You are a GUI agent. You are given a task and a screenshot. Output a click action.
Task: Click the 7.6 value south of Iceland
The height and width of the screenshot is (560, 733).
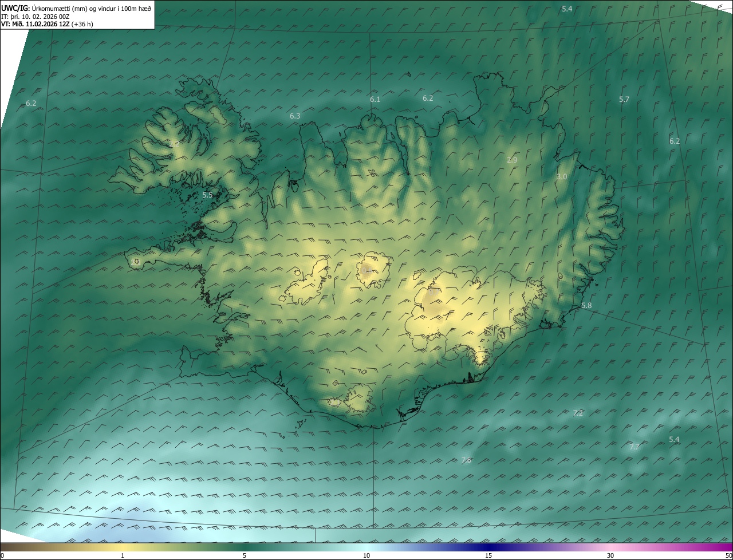pos(466,460)
